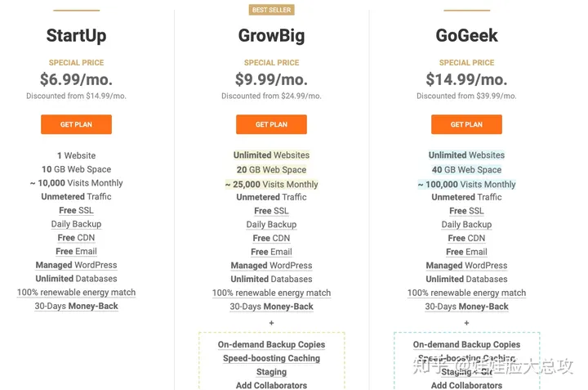The image size is (588, 390).
Task: Click the BEST SELLER badge above GrowBig
Action: coord(271,10)
